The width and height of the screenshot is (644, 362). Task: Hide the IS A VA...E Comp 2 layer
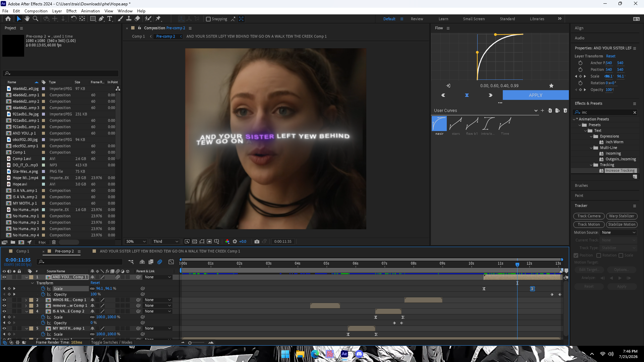(4, 311)
